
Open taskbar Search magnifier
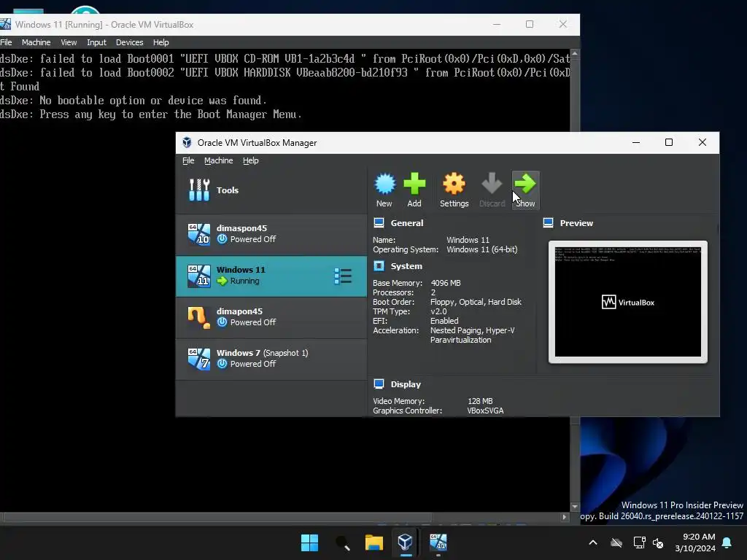pyautogui.click(x=343, y=542)
